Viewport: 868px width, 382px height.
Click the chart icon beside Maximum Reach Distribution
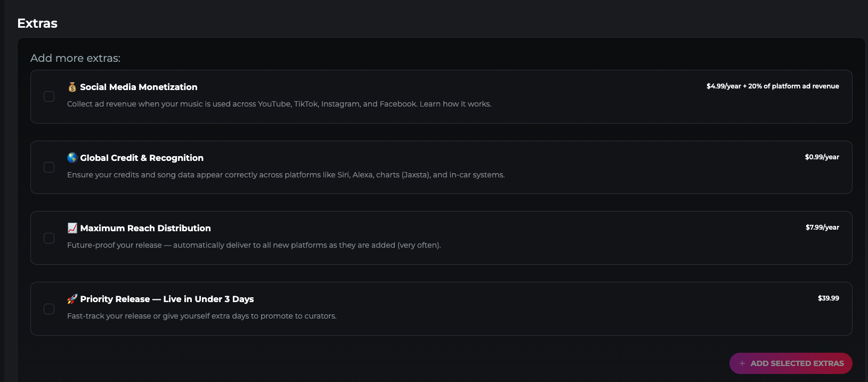(x=72, y=228)
